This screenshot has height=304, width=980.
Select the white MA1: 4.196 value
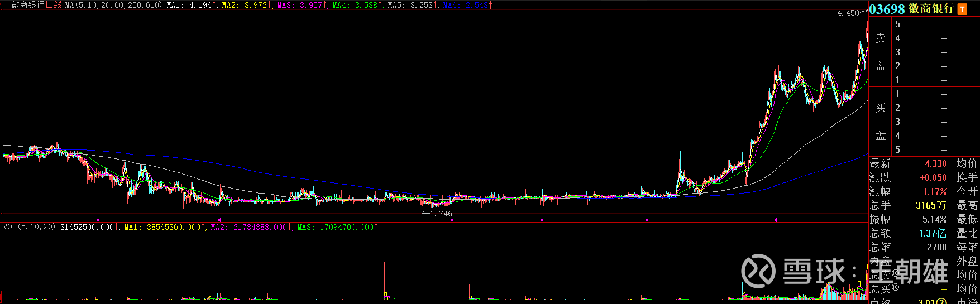click(191, 5)
